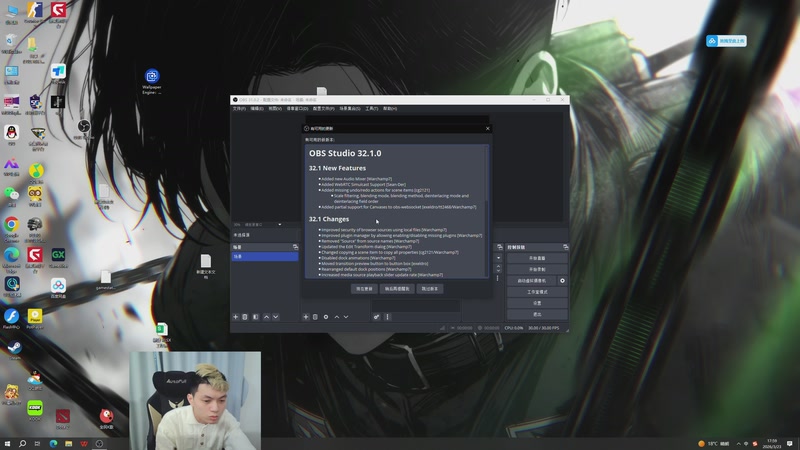This screenshot has height=450, width=800.
Task: Open QQ penguin desktop shortcut
Action: click(x=11, y=136)
